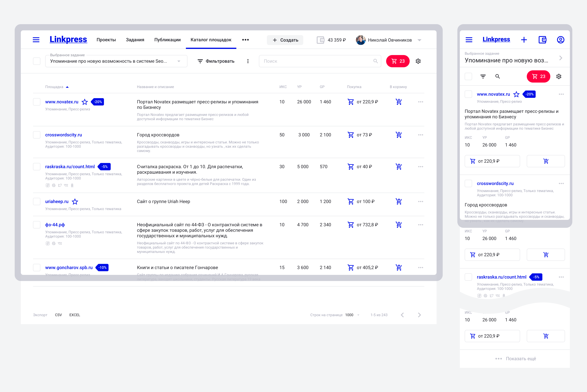Open table settings gear in the desktop toolbar
The width and height of the screenshot is (587, 392).
click(x=418, y=61)
